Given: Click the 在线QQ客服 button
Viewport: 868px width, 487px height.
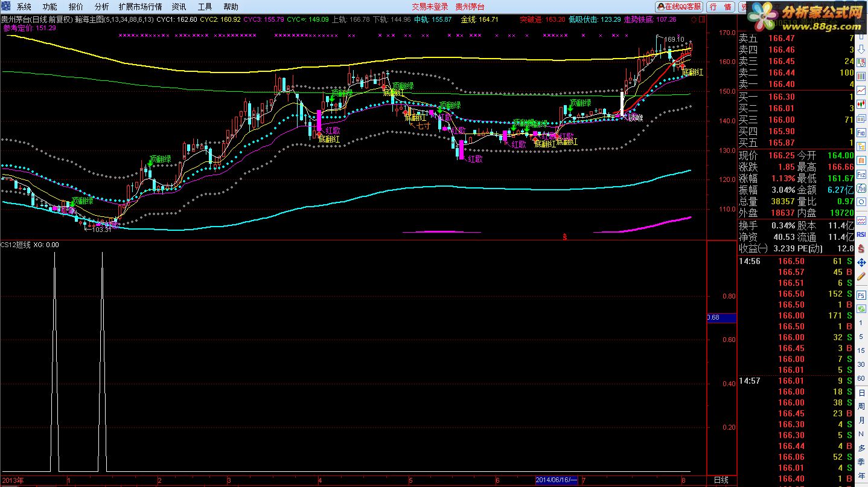Looking at the screenshot, I should [x=679, y=7].
